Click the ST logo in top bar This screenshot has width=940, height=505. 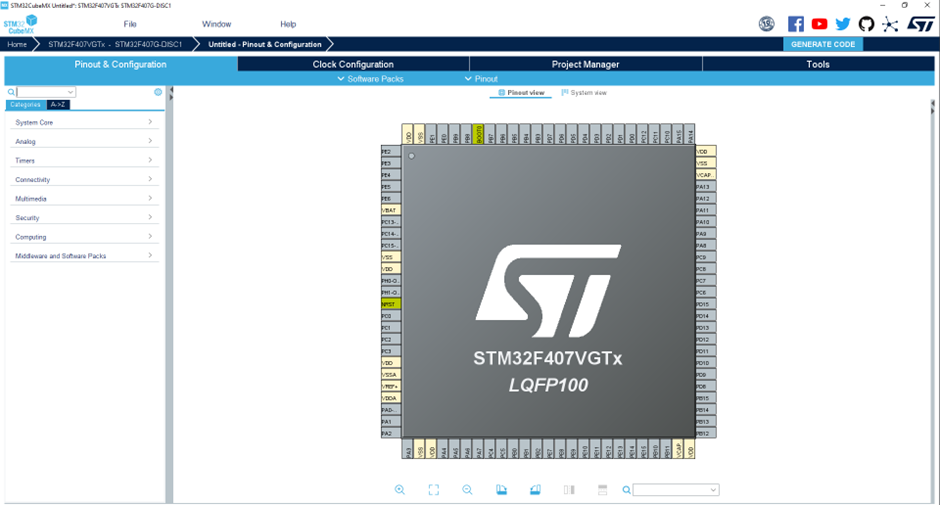[x=920, y=24]
